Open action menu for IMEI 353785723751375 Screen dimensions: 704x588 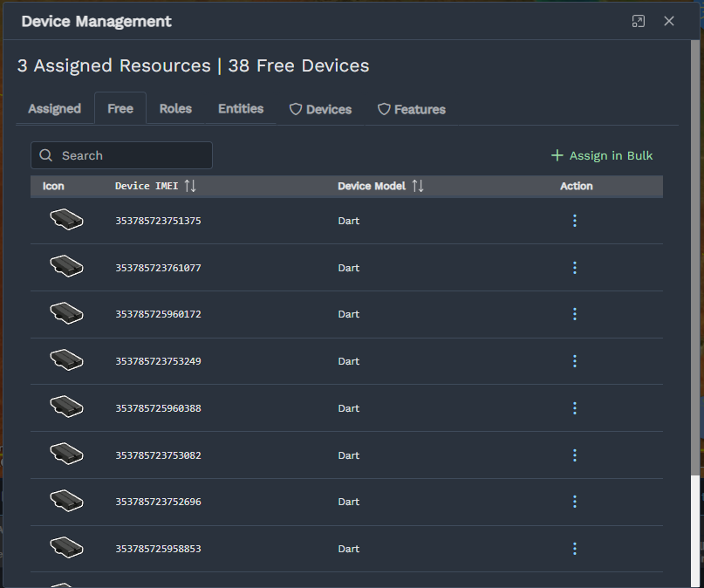point(575,221)
